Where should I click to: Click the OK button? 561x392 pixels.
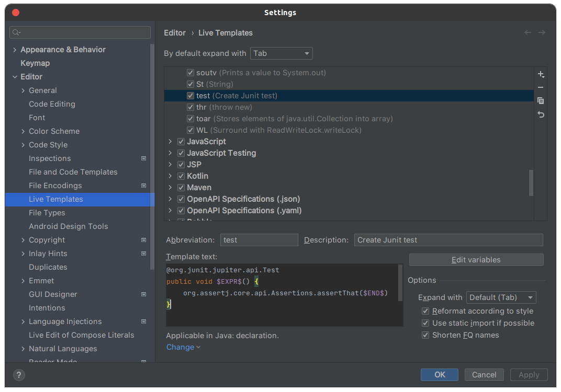(x=440, y=374)
